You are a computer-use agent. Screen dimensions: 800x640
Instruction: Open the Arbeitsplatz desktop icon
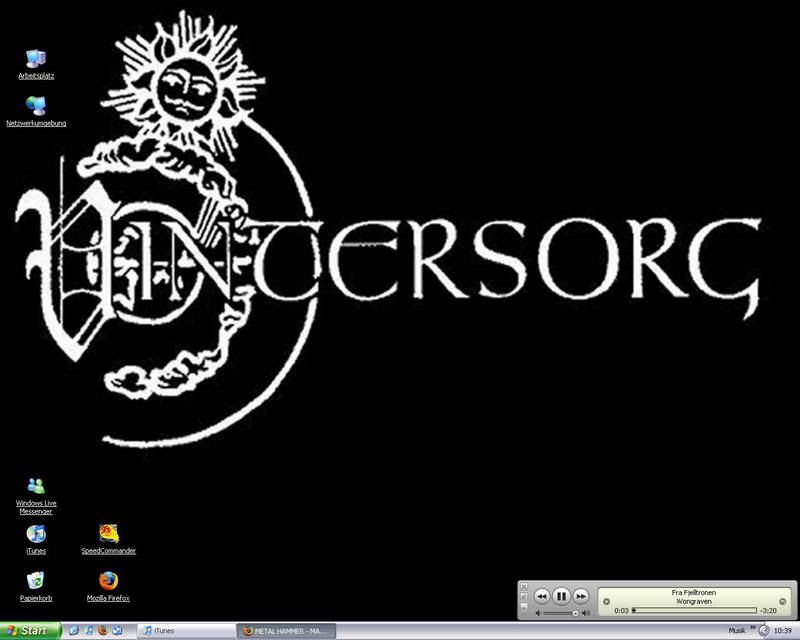coord(36,64)
